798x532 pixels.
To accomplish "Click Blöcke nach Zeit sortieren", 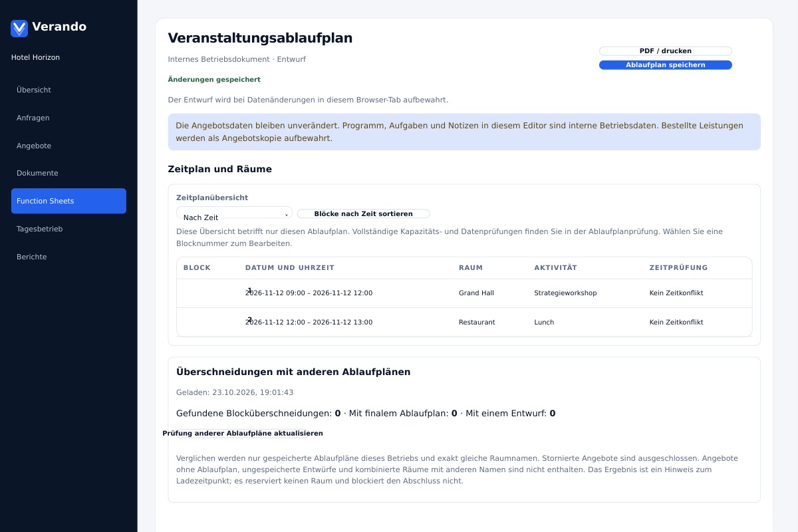I will click(363, 214).
